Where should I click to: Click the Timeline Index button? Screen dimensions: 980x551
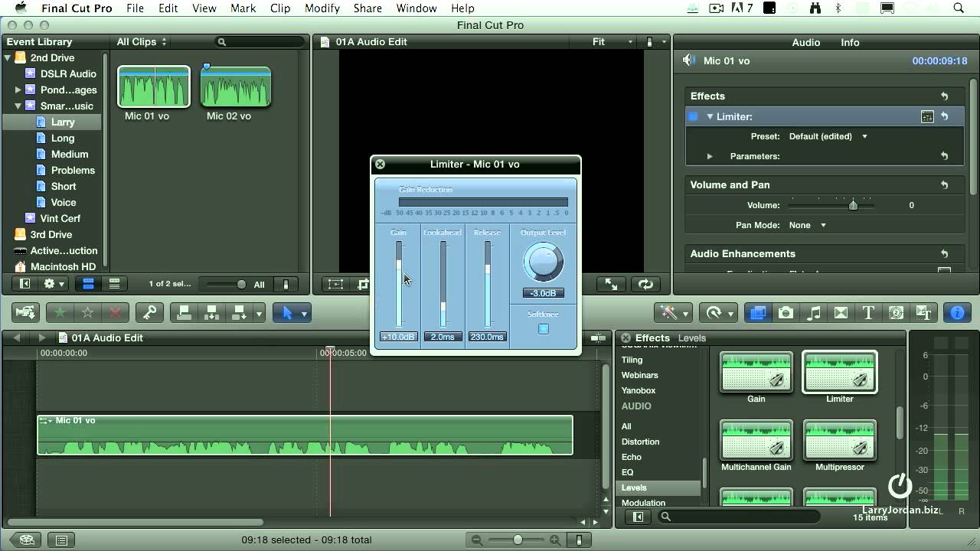click(61, 540)
